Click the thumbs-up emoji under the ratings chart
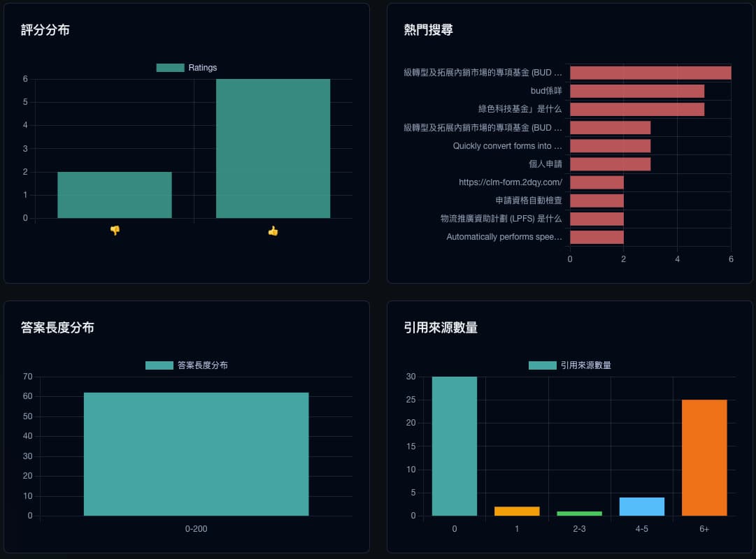 click(x=273, y=231)
